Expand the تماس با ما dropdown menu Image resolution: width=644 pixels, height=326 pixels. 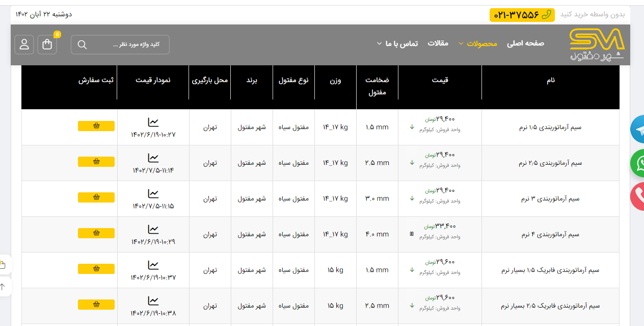(x=397, y=43)
